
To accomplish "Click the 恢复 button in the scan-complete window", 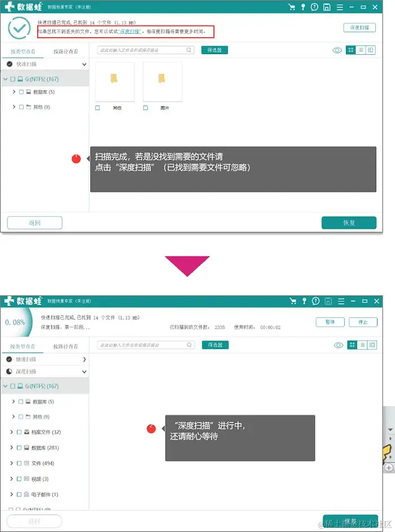I will pos(349,223).
